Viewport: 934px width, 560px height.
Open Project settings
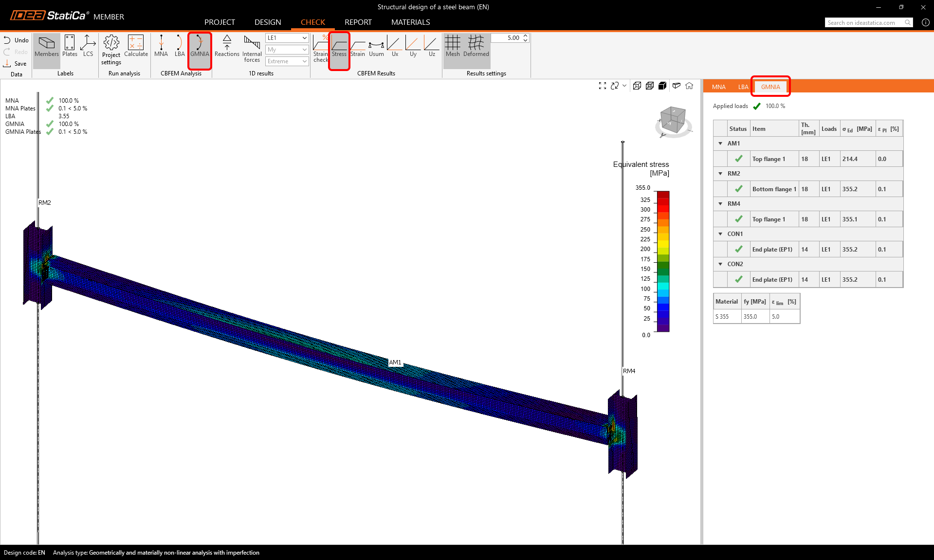(x=111, y=49)
